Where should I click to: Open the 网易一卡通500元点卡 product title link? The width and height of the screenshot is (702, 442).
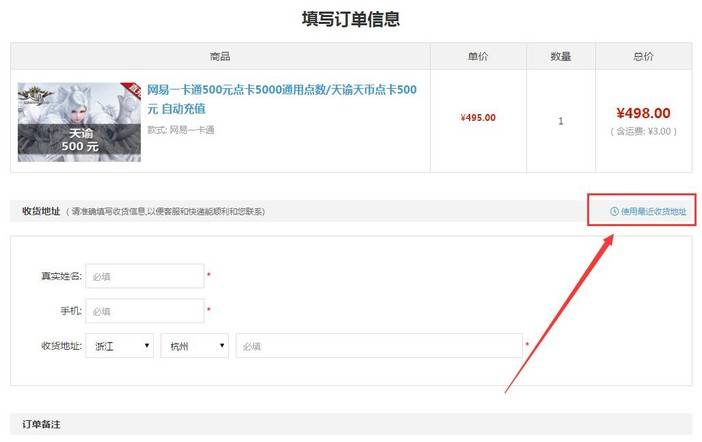point(282,97)
